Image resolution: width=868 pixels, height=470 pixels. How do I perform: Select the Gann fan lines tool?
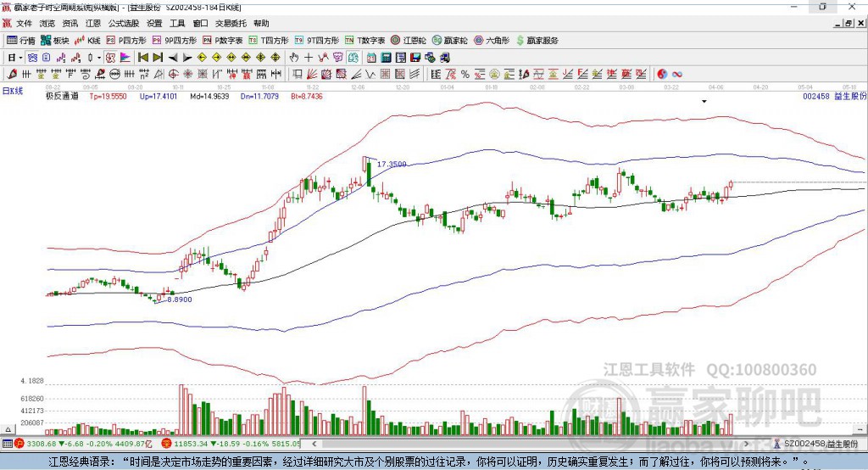click(312, 75)
